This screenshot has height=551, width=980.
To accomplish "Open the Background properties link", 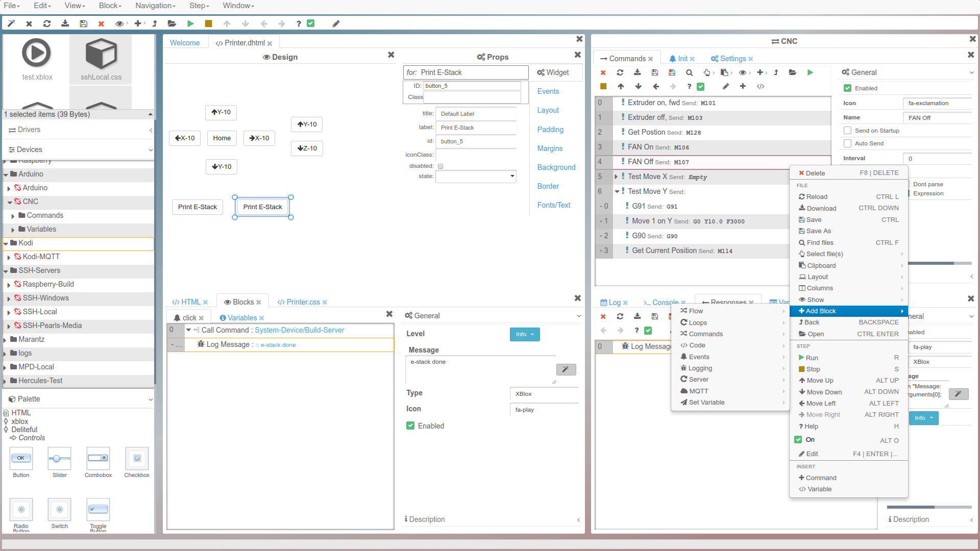I will [556, 167].
